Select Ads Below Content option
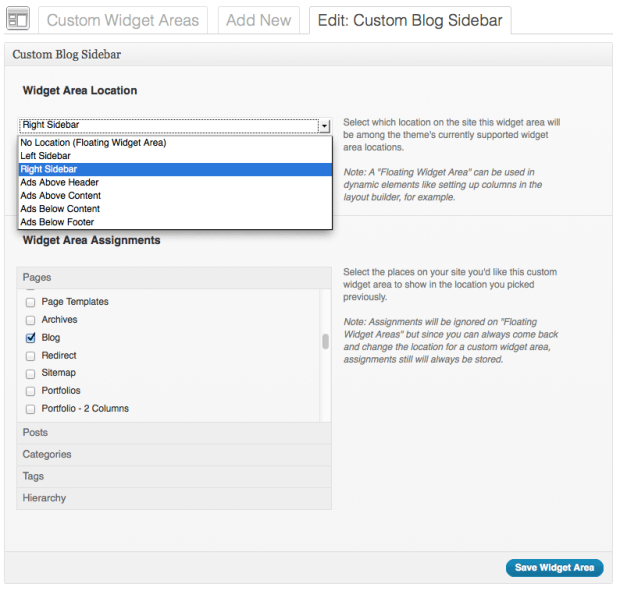The height and width of the screenshot is (591, 620). coord(60,209)
